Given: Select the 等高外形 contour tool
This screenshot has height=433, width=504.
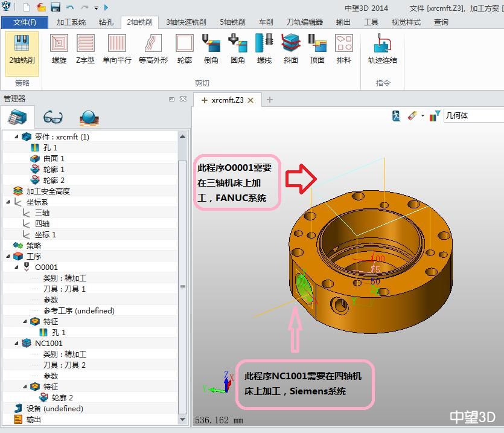Looking at the screenshot, I should [153, 48].
